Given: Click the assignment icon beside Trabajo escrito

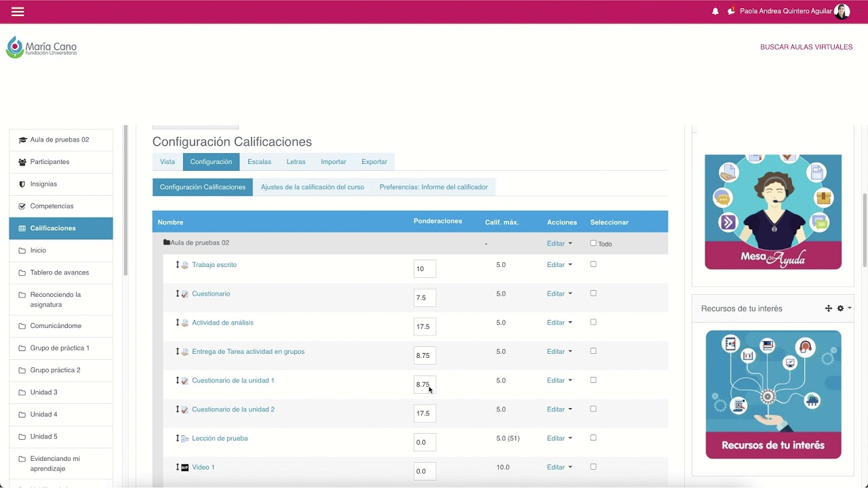Looking at the screenshot, I should [185, 265].
